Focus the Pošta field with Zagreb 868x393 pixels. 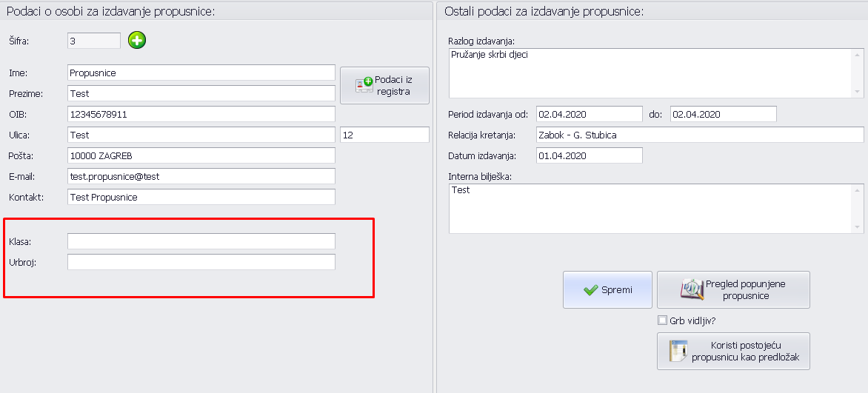201,155
